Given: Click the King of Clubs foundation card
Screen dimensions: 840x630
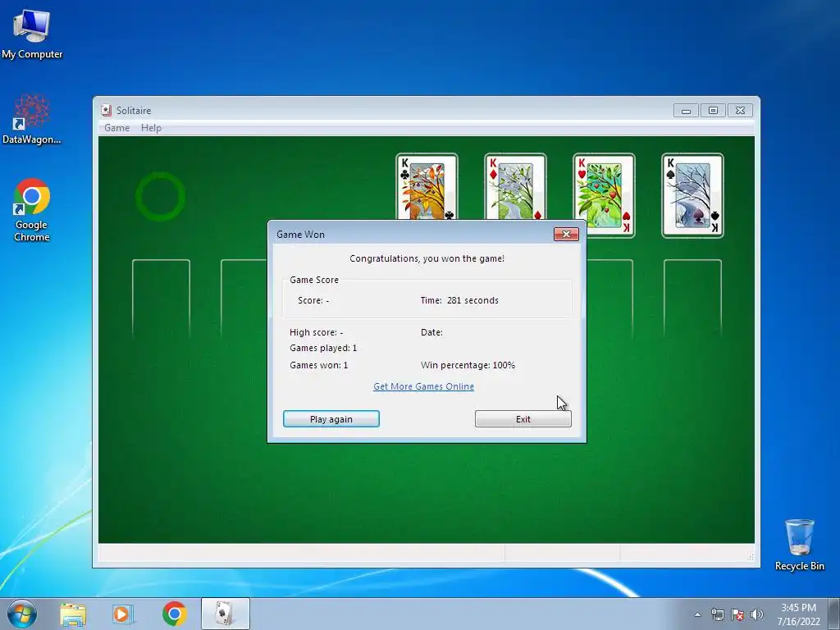Looking at the screenshot, I should tap(427, 186).
